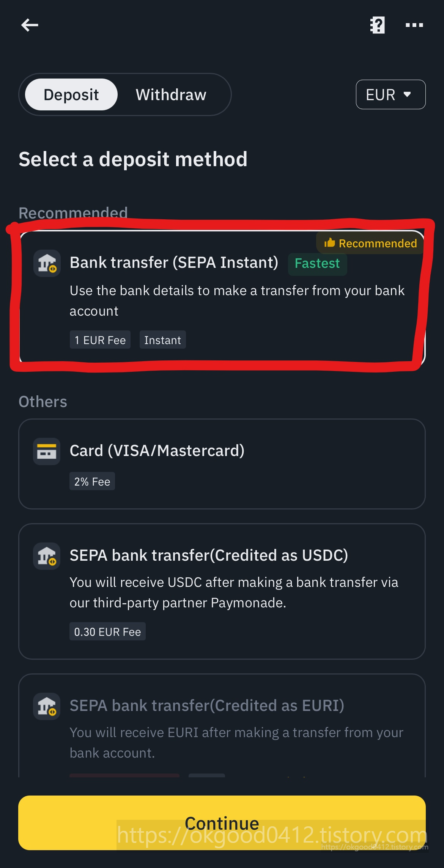
Task: Select SEPA bank transfer credited as EURI
Action: click(222, 725)
